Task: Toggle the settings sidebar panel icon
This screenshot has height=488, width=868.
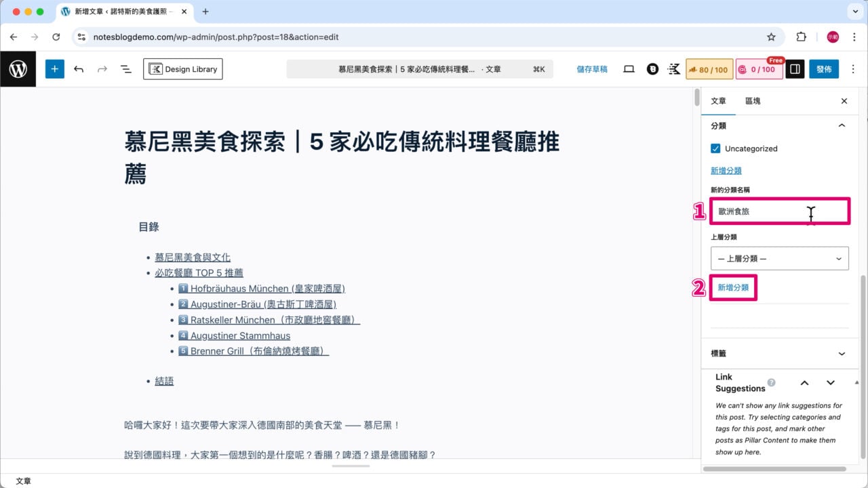Action: pos(794,68)
